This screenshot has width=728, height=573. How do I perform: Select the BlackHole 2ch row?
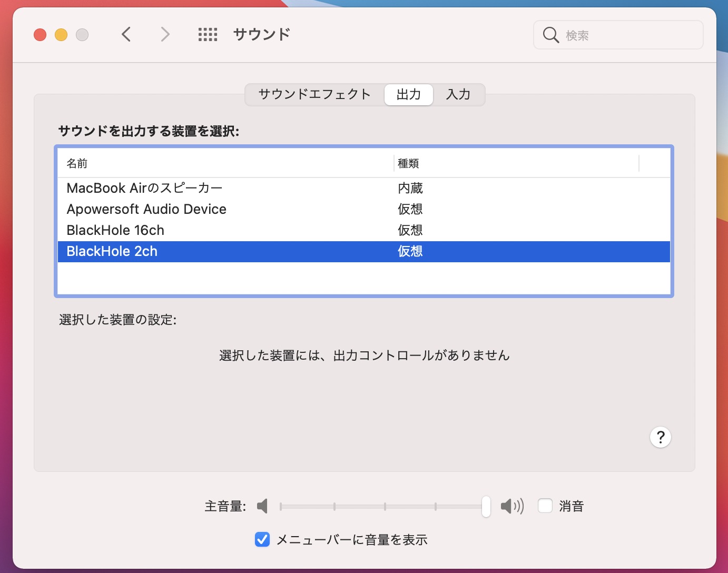click(112, 251)
